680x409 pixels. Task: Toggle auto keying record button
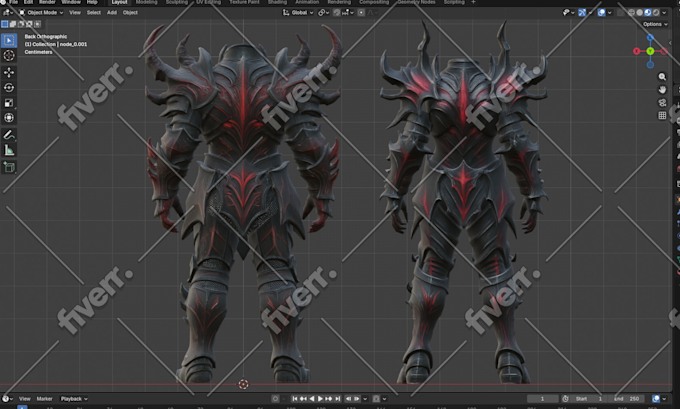coord(275,399)
